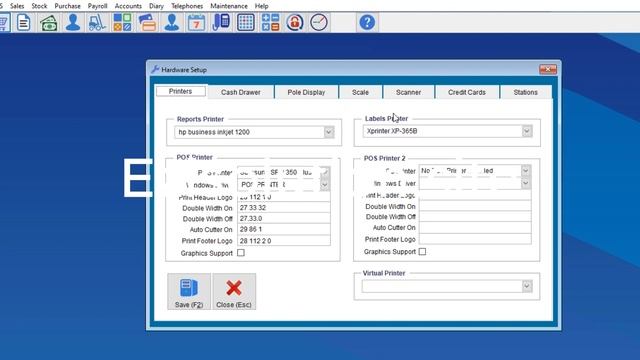The width and height of the screenshot is (640, 360).
Task: Expand the POS Printer 2 printer dropdown
Action: pyautogui.click(x=526, y=171)
